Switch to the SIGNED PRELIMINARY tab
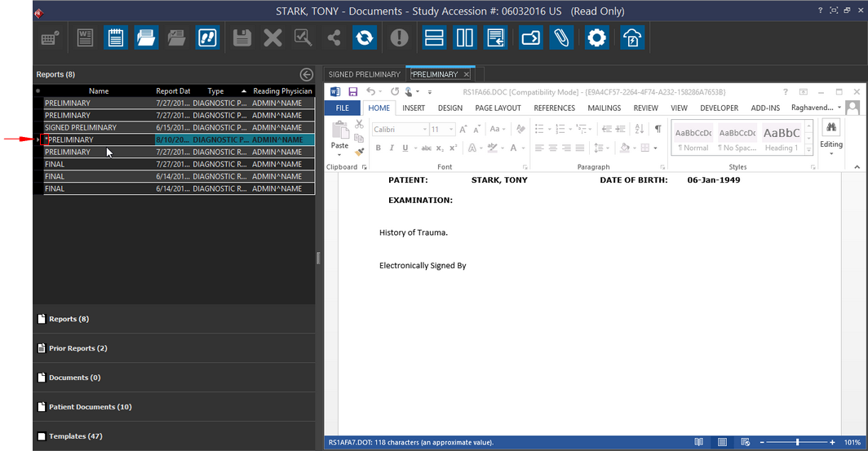This screenshot has width=868, height=451. [364, 75]
